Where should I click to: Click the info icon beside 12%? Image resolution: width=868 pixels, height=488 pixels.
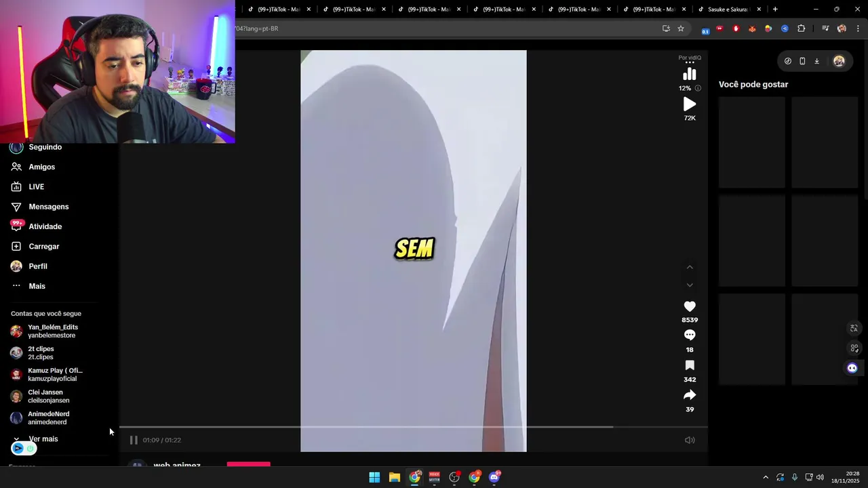pyautogui.click(x=698, y=88)
